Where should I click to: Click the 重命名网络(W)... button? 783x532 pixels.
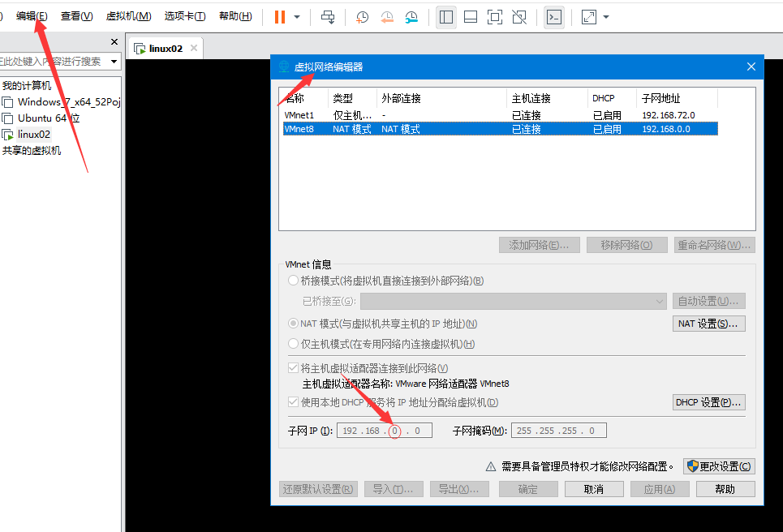(714, 245)
